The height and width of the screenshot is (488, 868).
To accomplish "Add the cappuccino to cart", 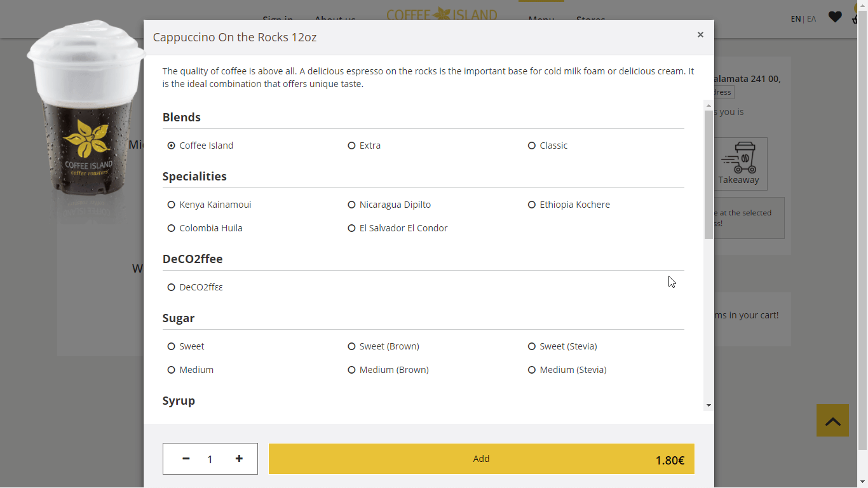I will click(x=481, y=459).
